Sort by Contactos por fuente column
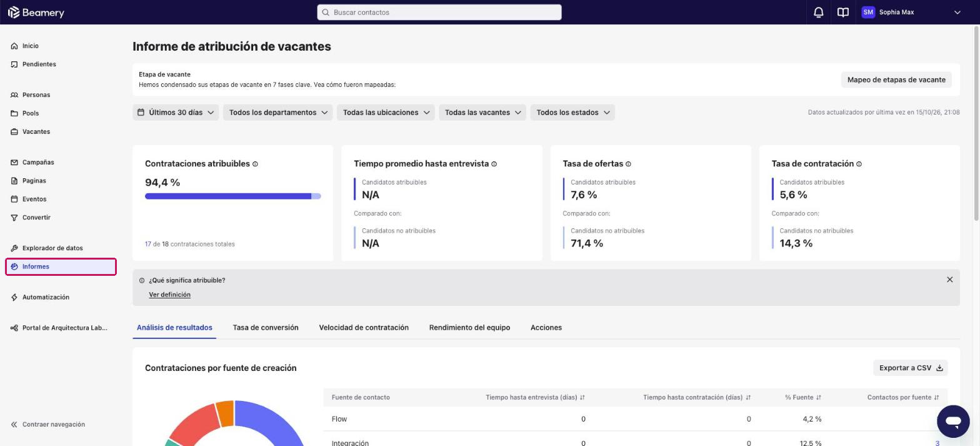Viewport: 980px width, 446px height. [x=903, y=397]
